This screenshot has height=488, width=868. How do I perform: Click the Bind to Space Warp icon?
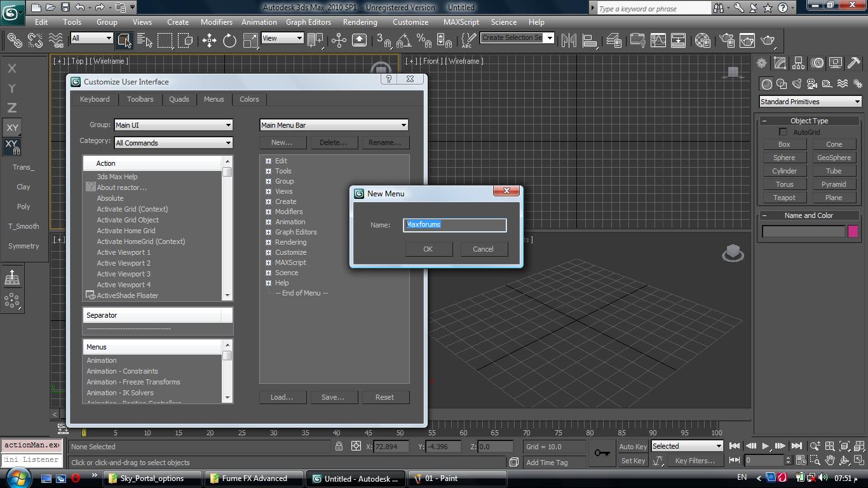[56, 40]
